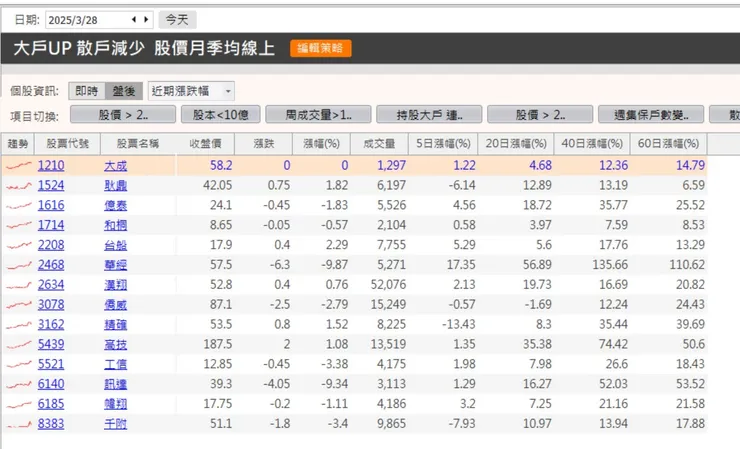Screen dimensions: 740x449
Task: Open stock code link 5439
Action: tap(51, 344)
